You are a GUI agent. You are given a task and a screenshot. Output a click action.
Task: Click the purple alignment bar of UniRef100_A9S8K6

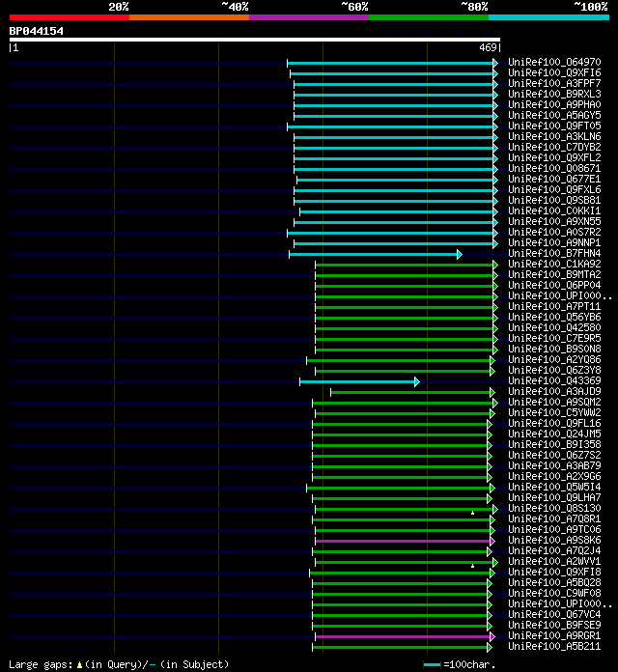405,542
